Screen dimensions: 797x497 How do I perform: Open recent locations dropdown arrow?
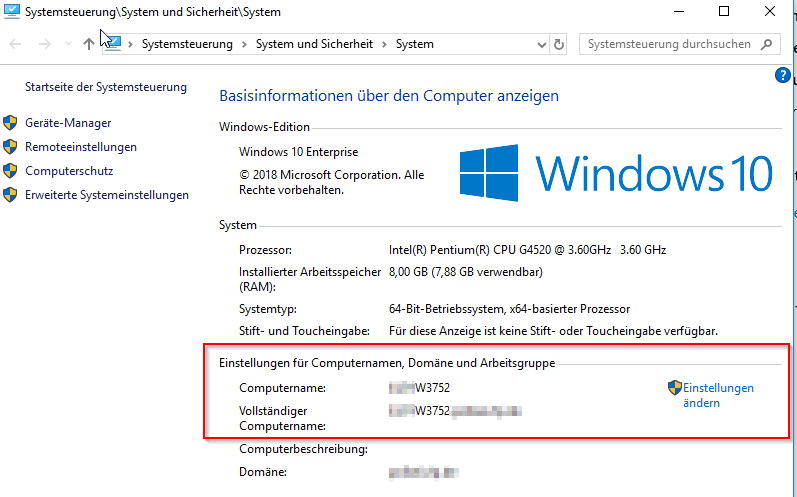[x=67, y=44]
